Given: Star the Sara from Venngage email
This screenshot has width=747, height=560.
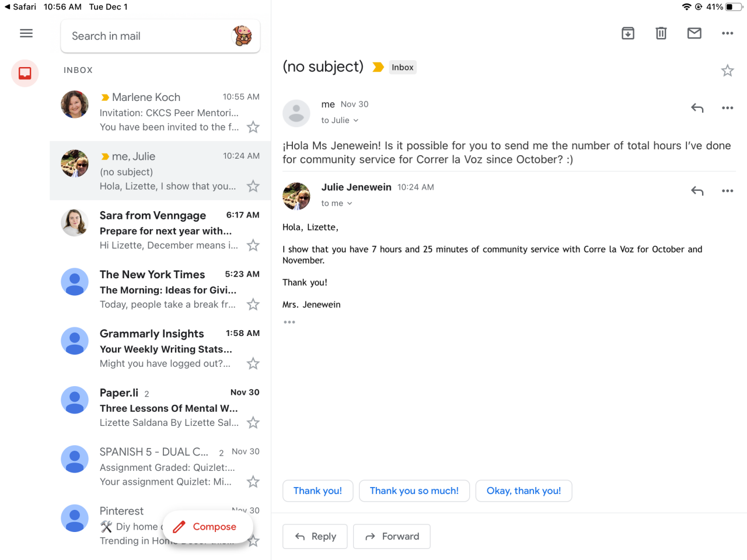Looking at the screenshot, I should click(x=253, y=246).
